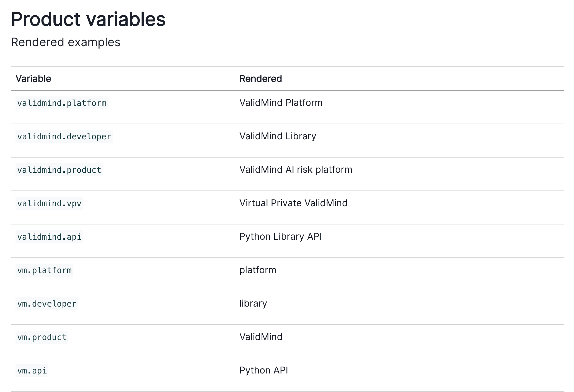Viewport: 574px width, 392px height.
Task: Click the "ValidMind Platform" rendered text
Action: [281, 103]
